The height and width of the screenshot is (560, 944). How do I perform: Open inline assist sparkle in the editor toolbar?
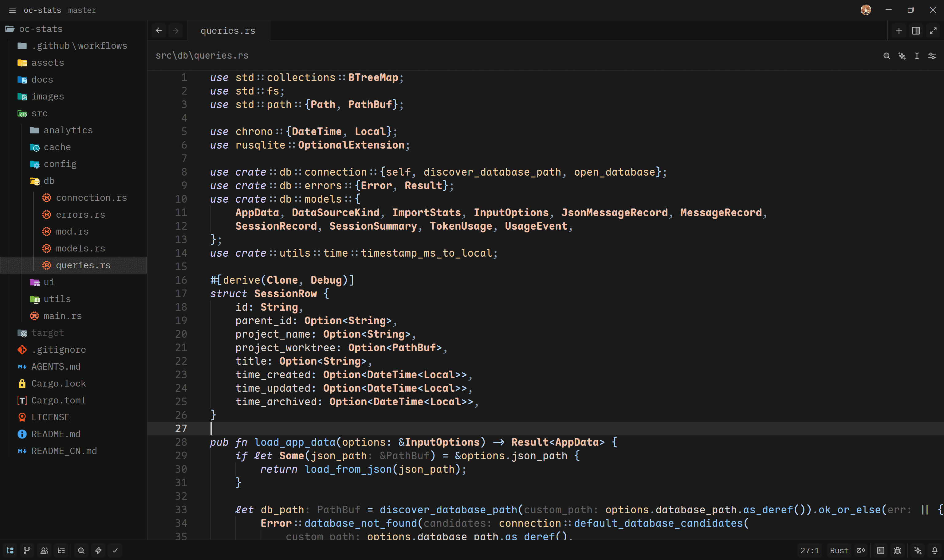(902, 56)
